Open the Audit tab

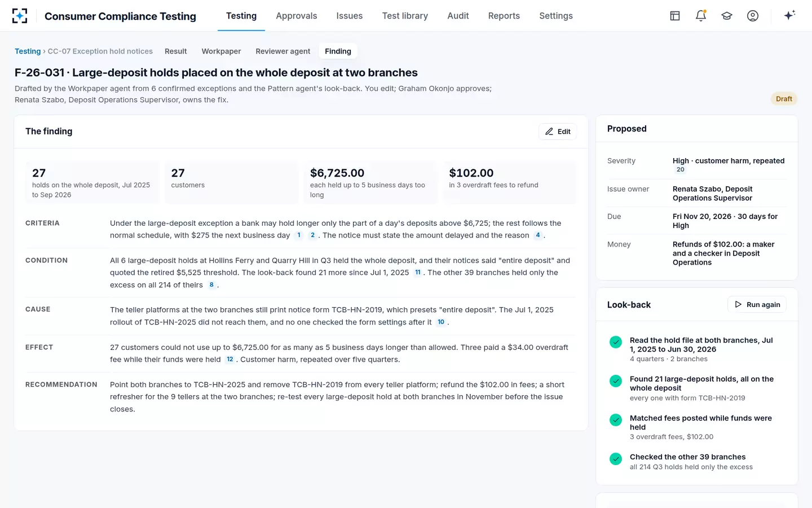point(458,16)
